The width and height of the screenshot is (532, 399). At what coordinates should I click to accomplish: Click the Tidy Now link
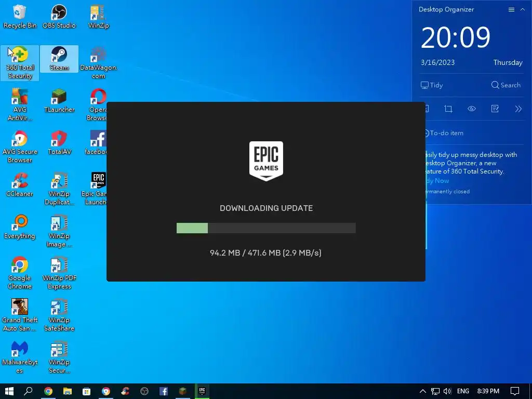(x=437, y=181)
